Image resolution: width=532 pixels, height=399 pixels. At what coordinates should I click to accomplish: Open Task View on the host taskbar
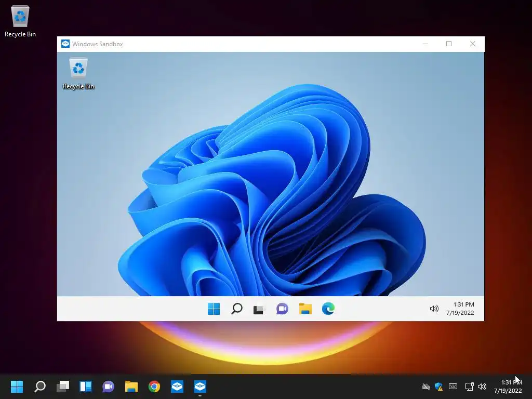click(x=63, y=386)
